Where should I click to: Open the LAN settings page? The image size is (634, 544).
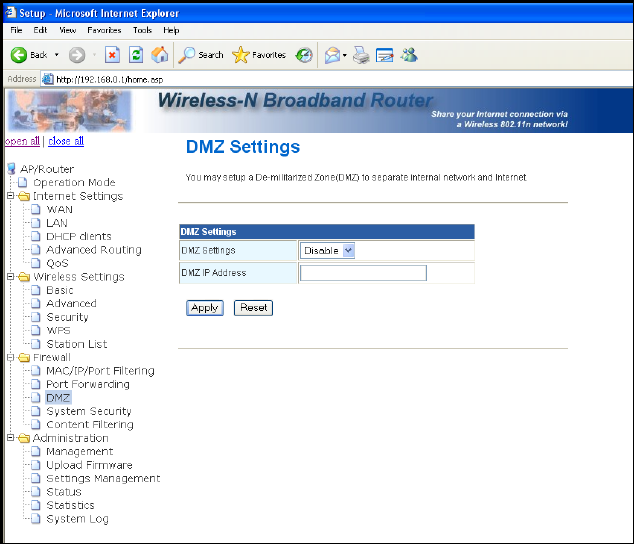click(57, 223)
